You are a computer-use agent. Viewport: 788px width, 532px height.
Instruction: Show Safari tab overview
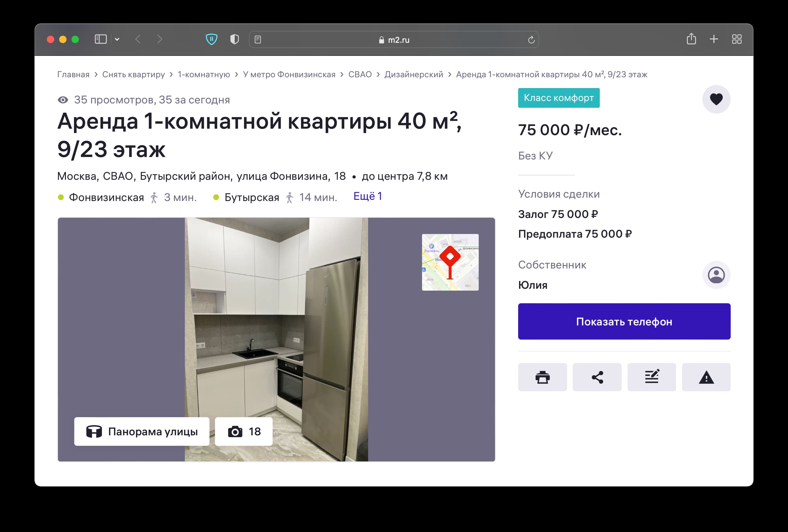(737, 39)
